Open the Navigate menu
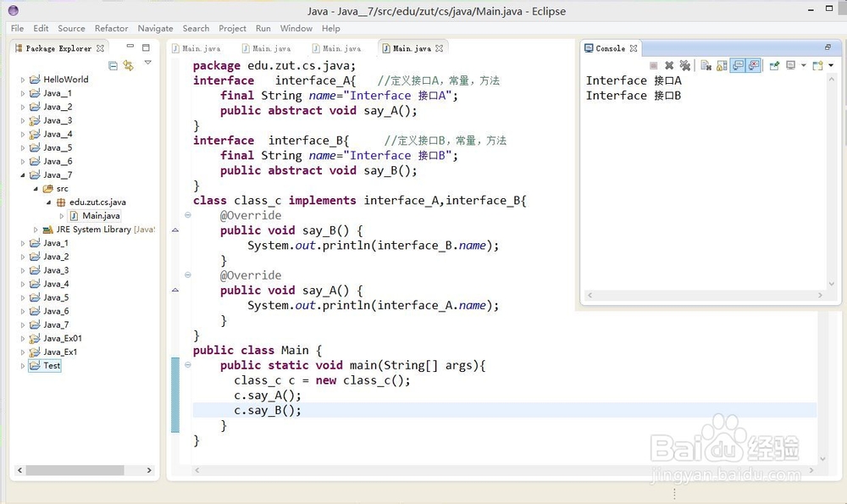The image size is (847, 504). [156, 28]
